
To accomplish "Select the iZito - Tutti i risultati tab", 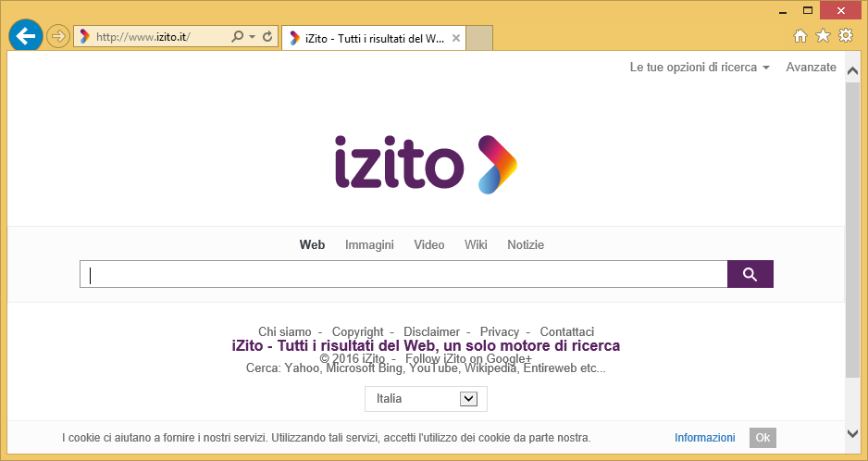I will tap(374, 39).
